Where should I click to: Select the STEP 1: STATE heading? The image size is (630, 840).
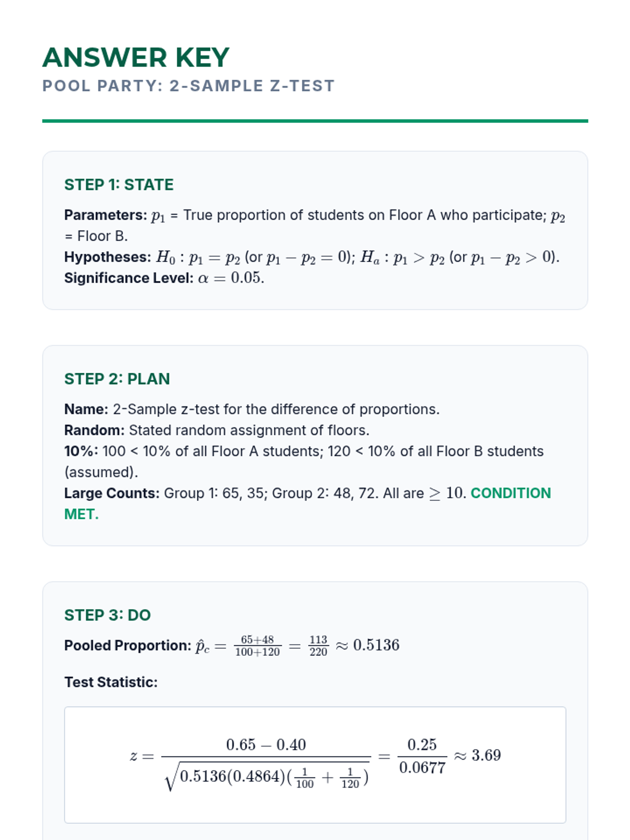[119, 185]
